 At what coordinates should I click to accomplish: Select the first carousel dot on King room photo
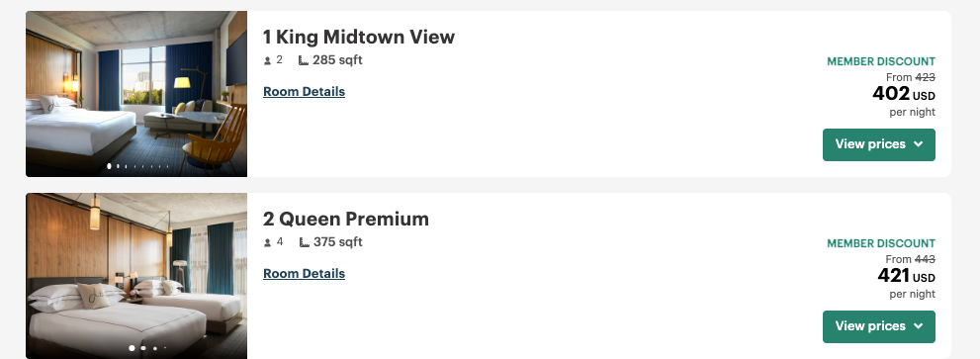click(110, 166)
